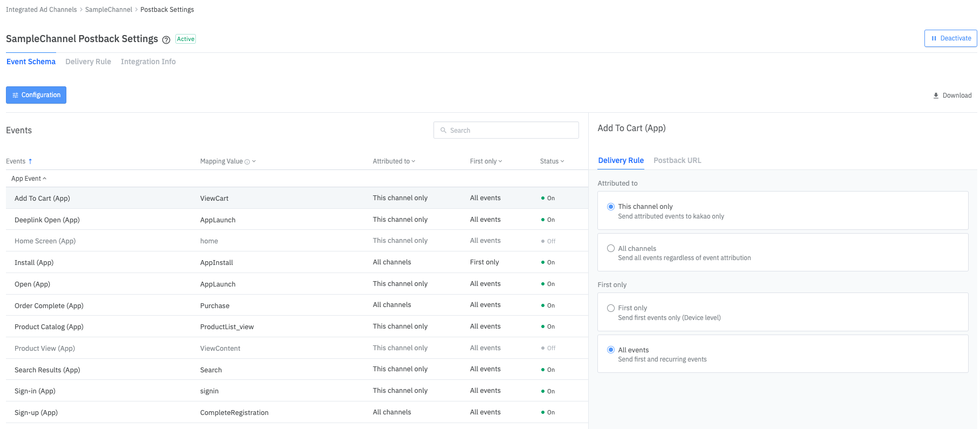Click the Events search field

tap(506, 130)
